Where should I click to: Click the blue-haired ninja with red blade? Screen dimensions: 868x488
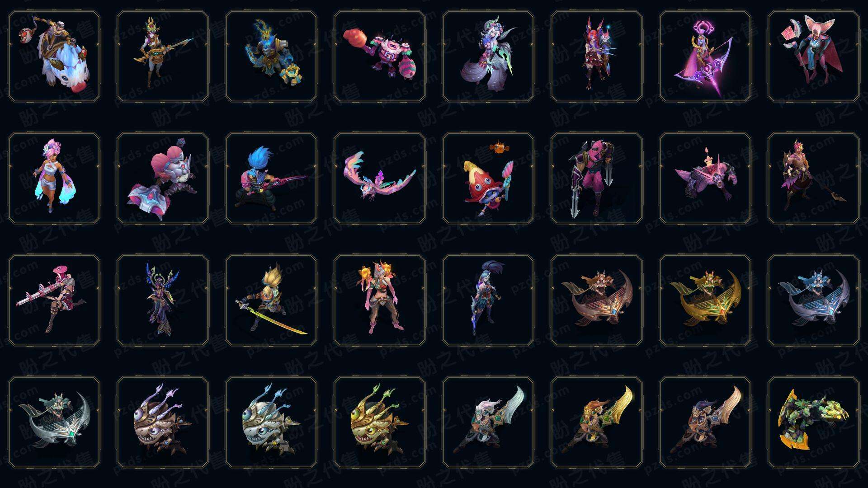[x=271, y=178]
